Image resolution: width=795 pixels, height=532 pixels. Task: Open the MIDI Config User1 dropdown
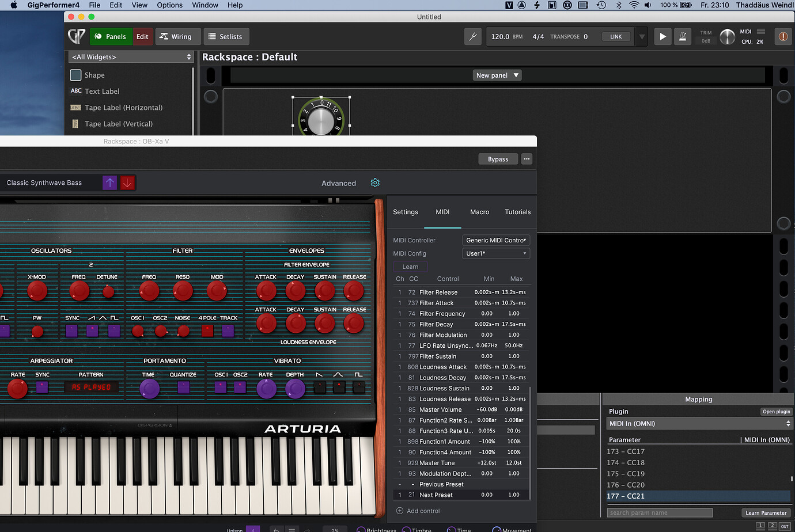tap(496, 253)
